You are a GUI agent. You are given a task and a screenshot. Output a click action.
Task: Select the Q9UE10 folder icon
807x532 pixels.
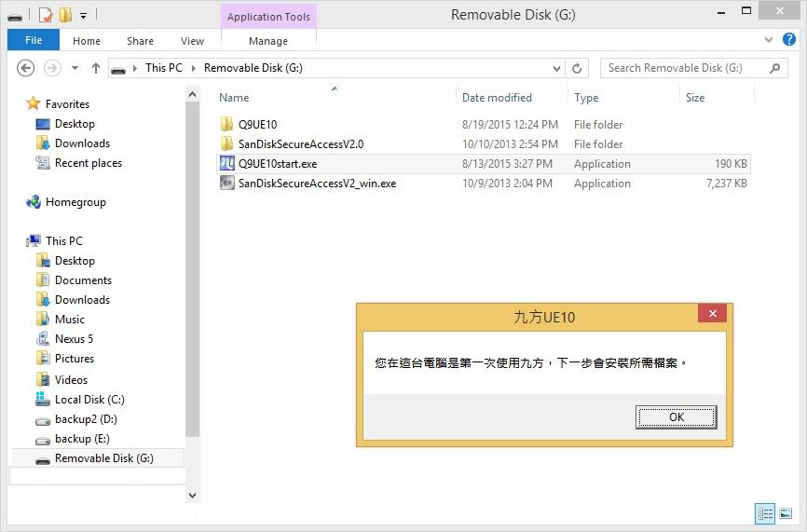[x=226, y=124]
